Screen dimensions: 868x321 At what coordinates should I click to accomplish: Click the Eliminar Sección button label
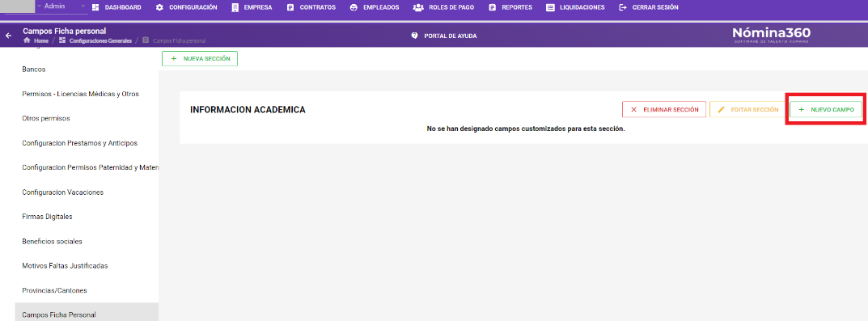(671, 110)
